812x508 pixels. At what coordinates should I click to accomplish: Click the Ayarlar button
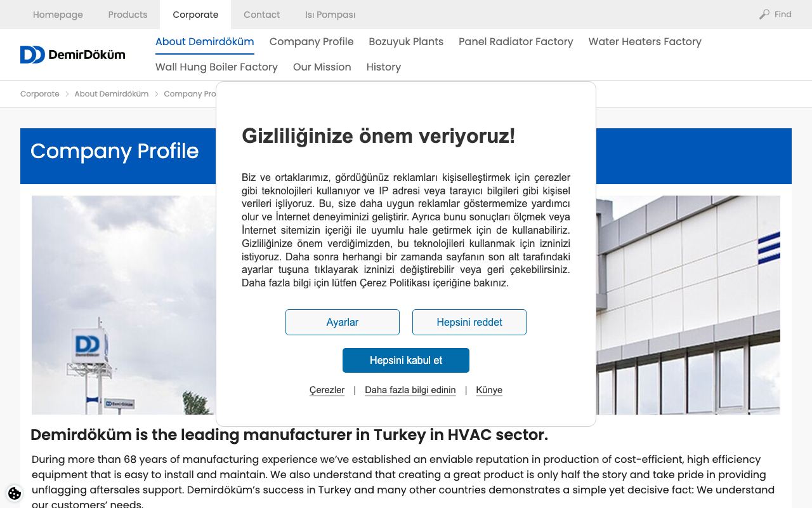(343, 322)
